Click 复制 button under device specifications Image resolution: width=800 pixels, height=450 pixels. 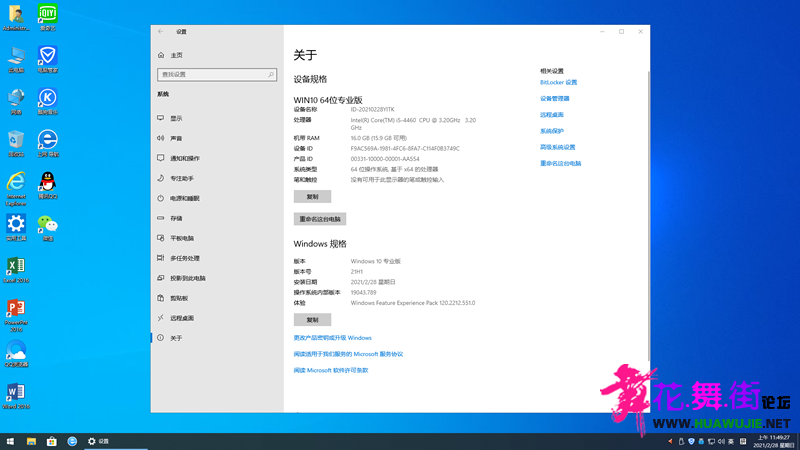coord(312,196)
